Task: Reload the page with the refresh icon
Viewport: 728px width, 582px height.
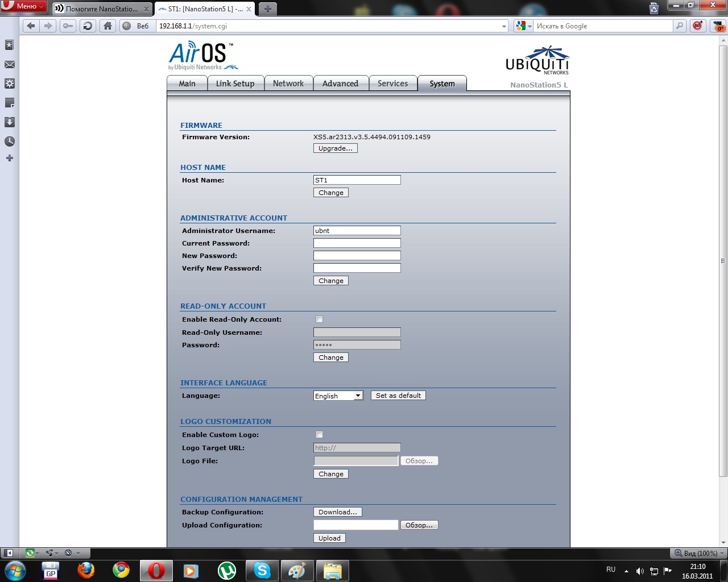Action: click(88, 26)
